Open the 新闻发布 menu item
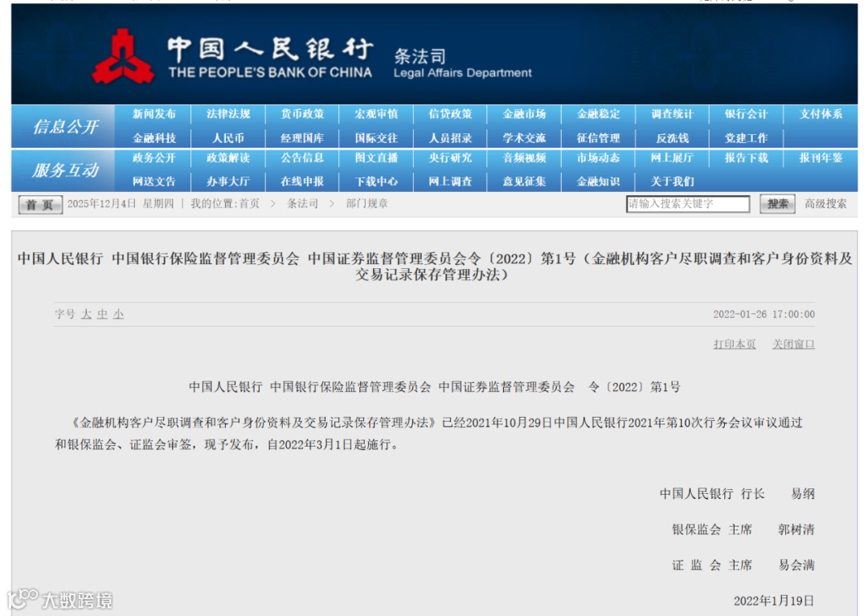 [x=154, y=114]
